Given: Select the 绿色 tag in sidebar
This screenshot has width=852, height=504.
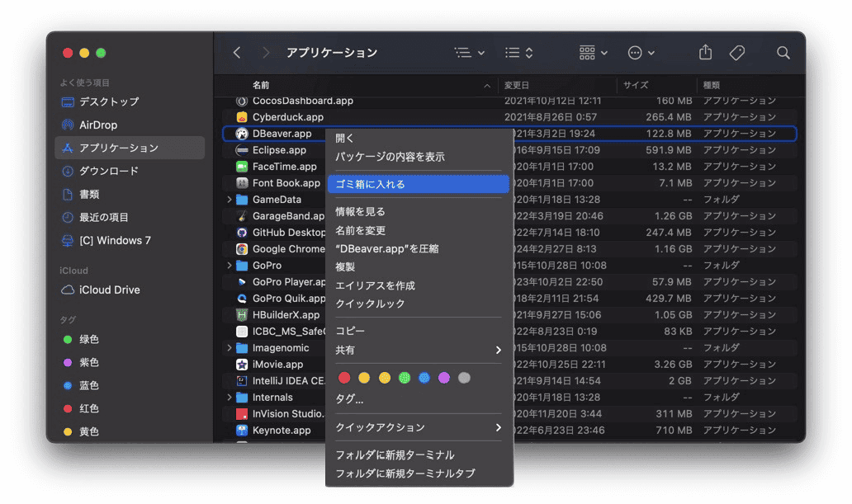Looking at the screenshot, I should point(130,340).
